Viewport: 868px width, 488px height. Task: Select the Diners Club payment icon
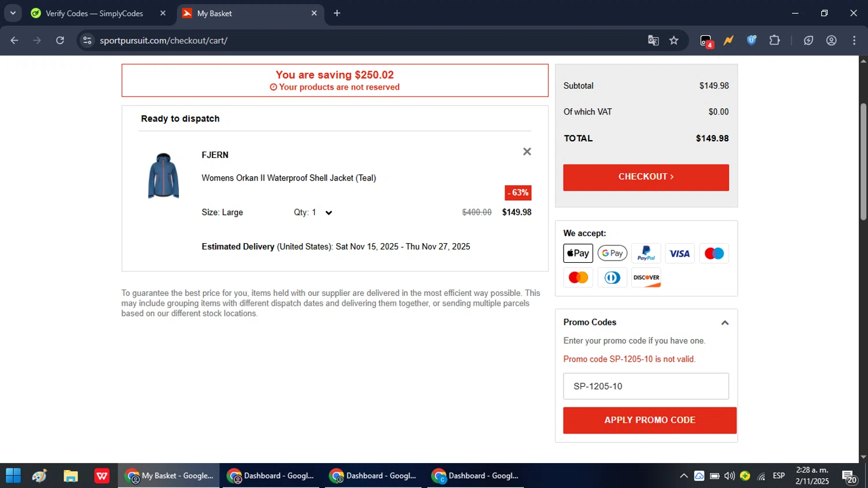[612, 278]
